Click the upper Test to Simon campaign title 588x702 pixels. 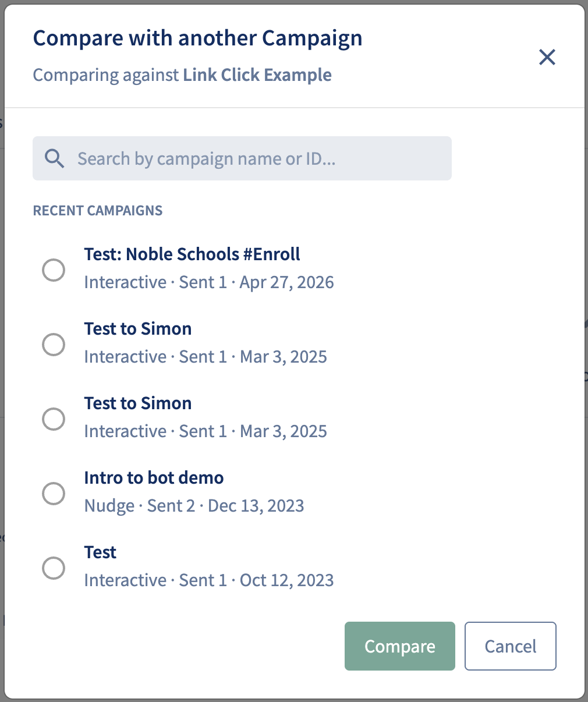click(138, 329)
